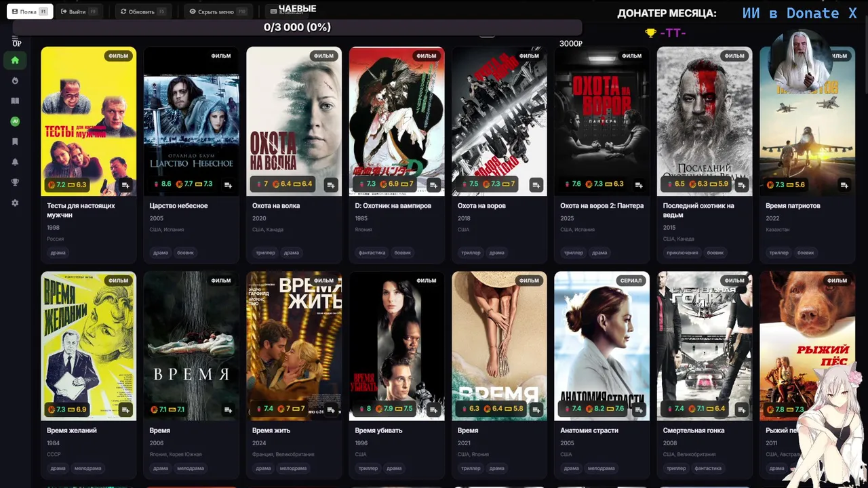Open the title Последний охотник на ведьм

point(698,210)
